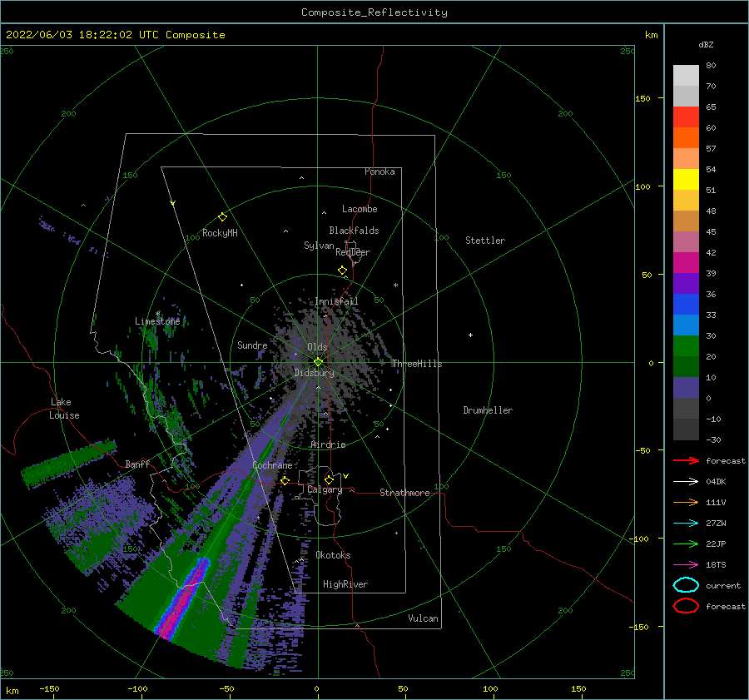Click the Banff label
This screenshot has width=749, height=700.
pos(137,464)
